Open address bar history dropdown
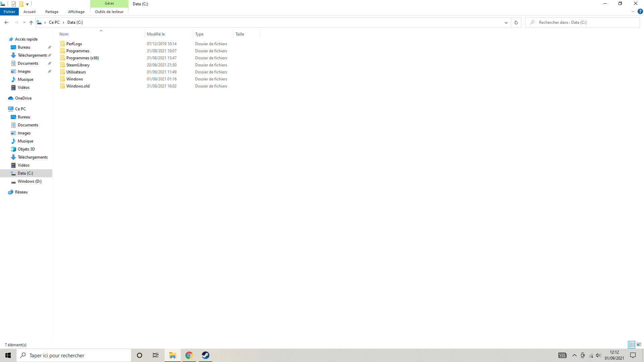The height and width of the screenshot is (362, 644). [x=506, y=22]
